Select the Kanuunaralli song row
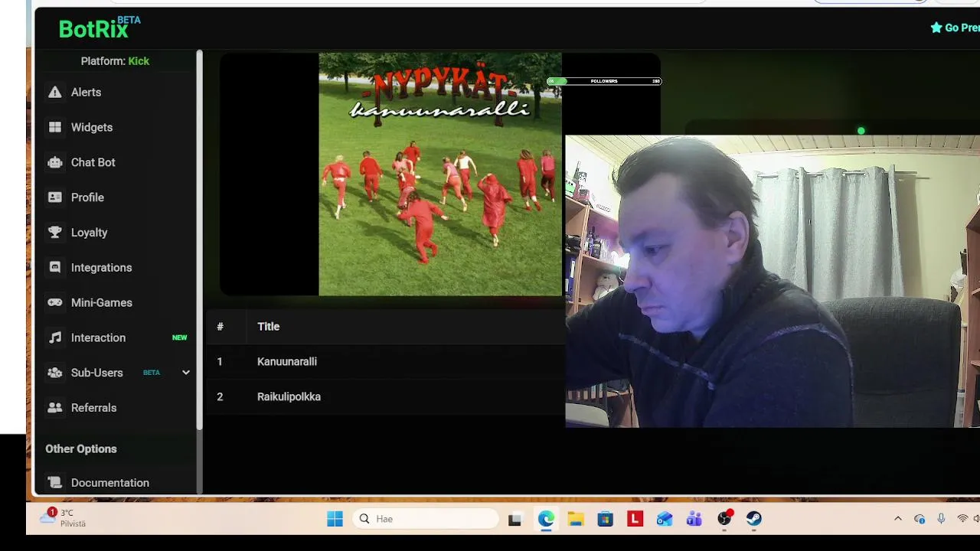Image resolution: width=980 pixels, height=551 pixels. (x=387, y=361)
